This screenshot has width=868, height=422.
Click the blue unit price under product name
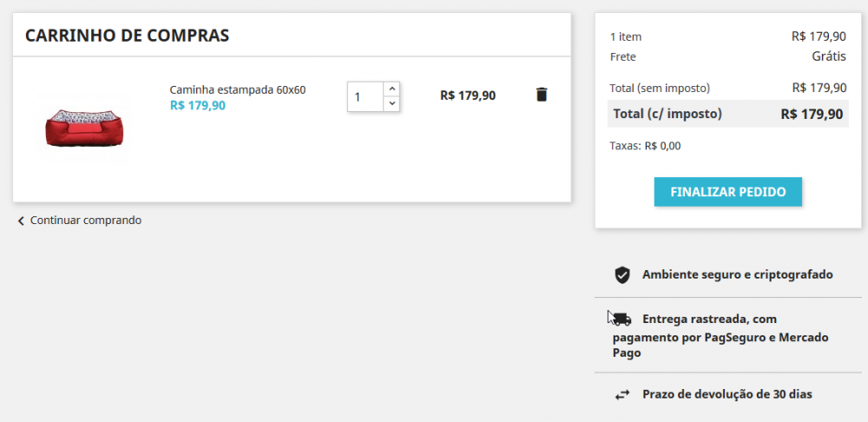pos(198,105)
